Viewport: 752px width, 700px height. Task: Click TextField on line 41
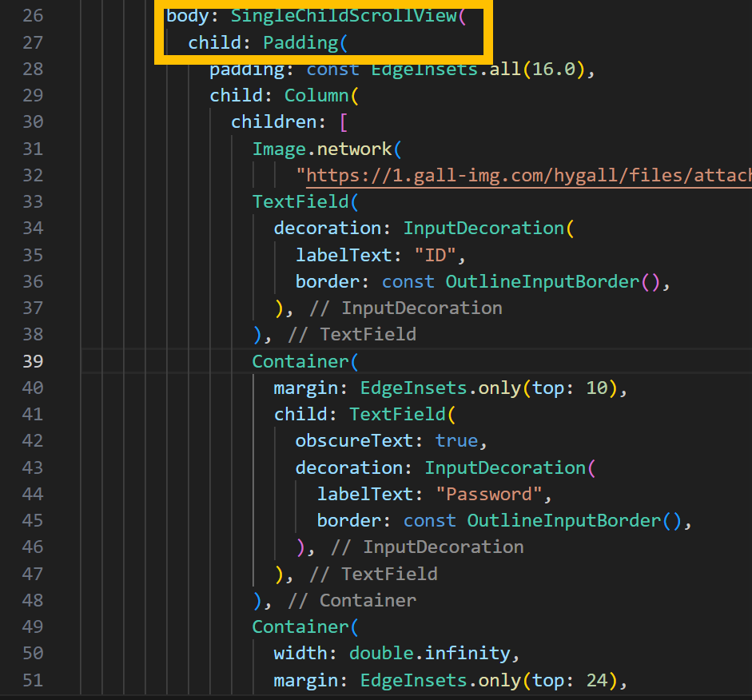coord(397,414)
